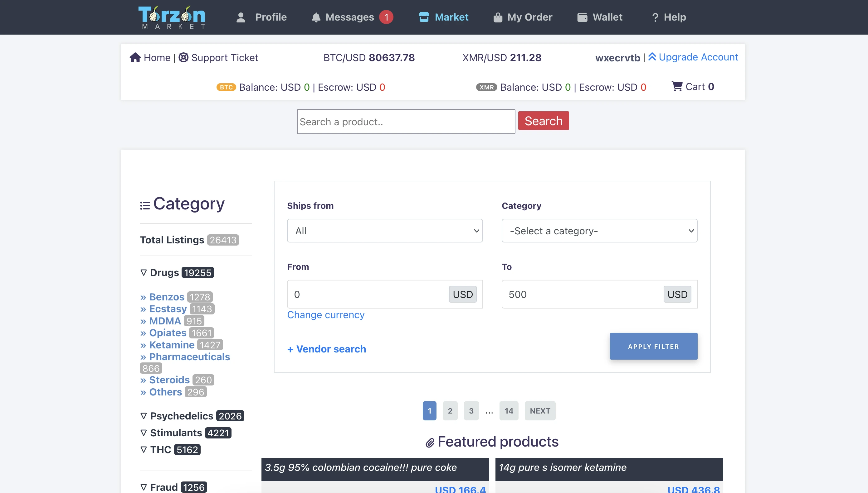The image size is (868, 493).
Task: Click the Torzon Market logo
Action: pos(172,17)
